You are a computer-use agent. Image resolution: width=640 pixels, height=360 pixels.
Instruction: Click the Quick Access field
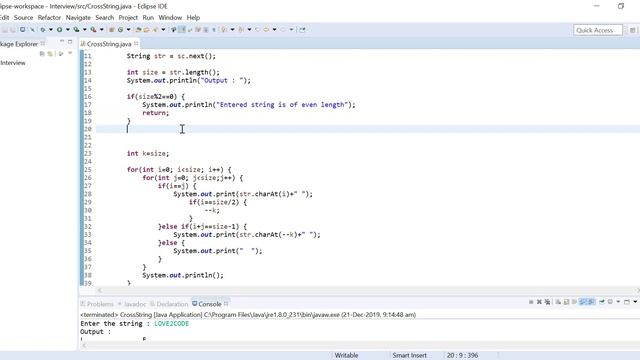598,30
